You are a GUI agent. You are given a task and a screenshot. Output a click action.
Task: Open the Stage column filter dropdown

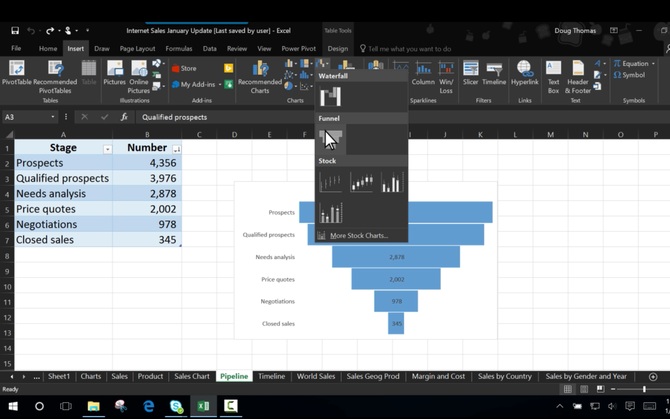(107, 148)
